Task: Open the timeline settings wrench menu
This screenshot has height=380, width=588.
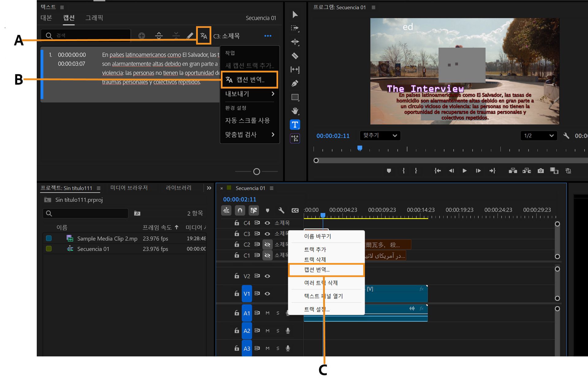Action: coord(281,211)
